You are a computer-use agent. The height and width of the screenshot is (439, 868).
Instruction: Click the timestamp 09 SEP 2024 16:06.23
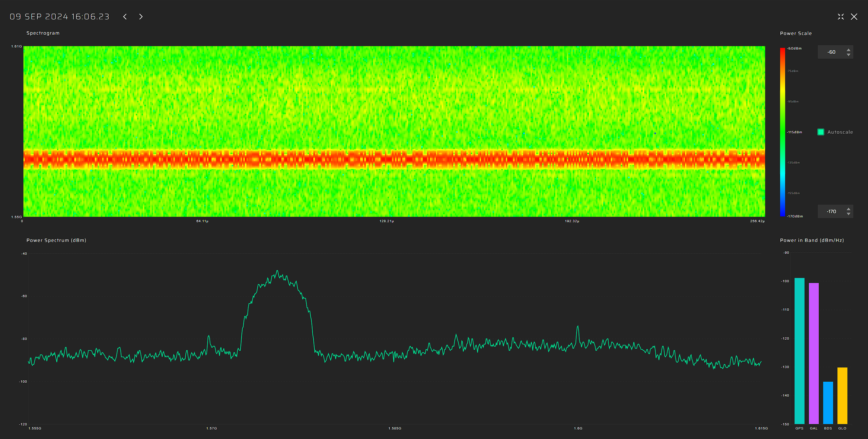click(x=59, y=16)
